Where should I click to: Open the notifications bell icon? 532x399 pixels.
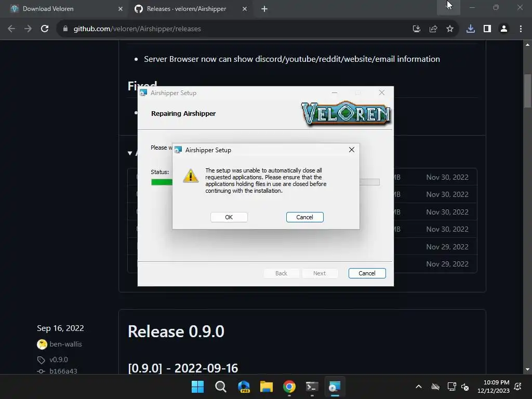click(518, 387)
